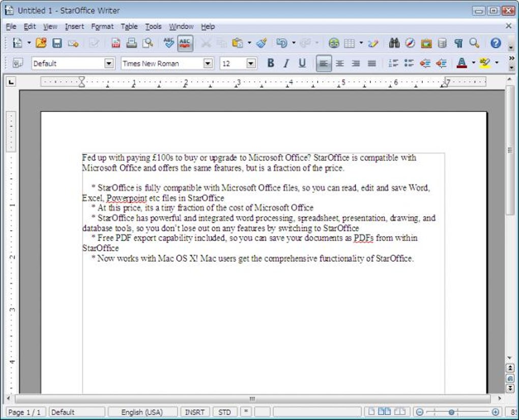
Task: Click the Paste clipboard icon
Action: tap(237, 43)
